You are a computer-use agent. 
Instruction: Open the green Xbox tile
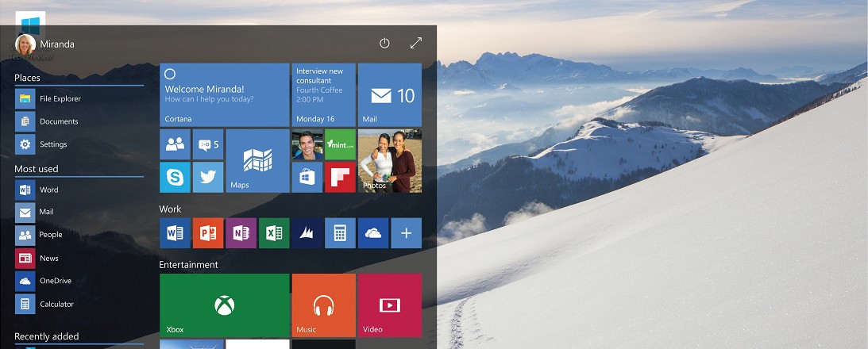[225, 305]
